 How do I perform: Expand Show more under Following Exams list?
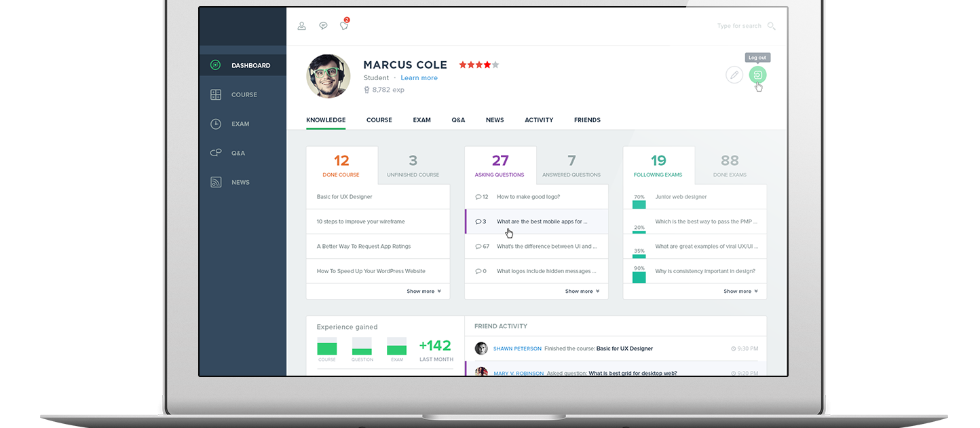(740, 291)
